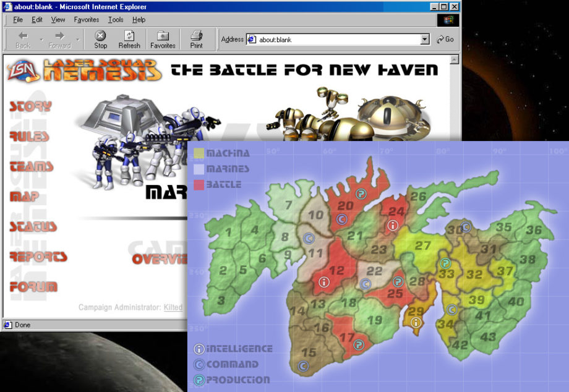Click region number 4 on the map

pos(255,230)
